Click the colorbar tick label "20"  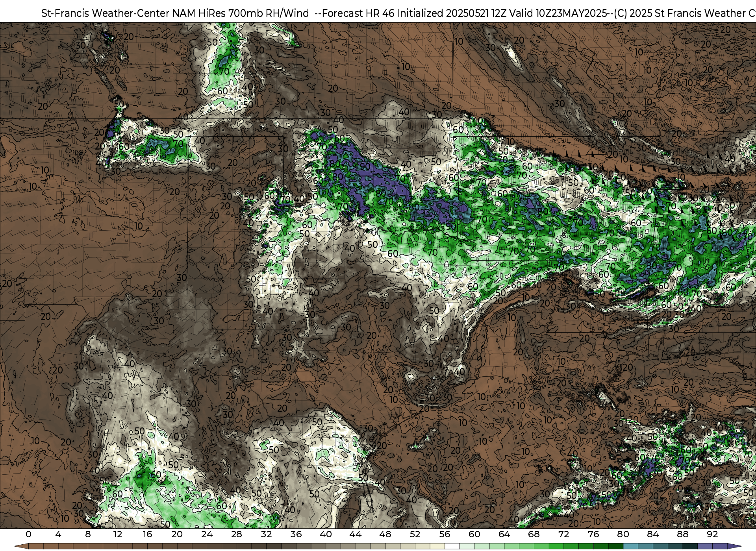[x=177, y=534]
